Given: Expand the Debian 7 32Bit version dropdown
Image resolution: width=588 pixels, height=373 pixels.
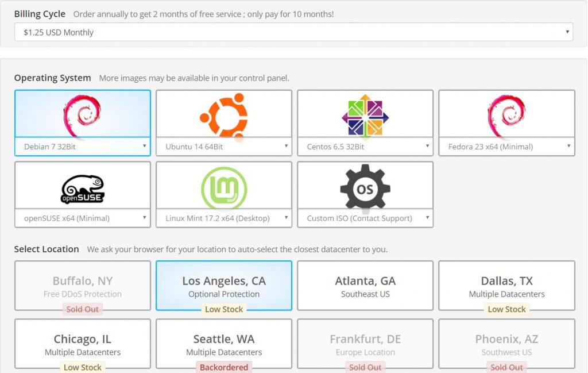Looking at the screenshot, I should 83,147.
